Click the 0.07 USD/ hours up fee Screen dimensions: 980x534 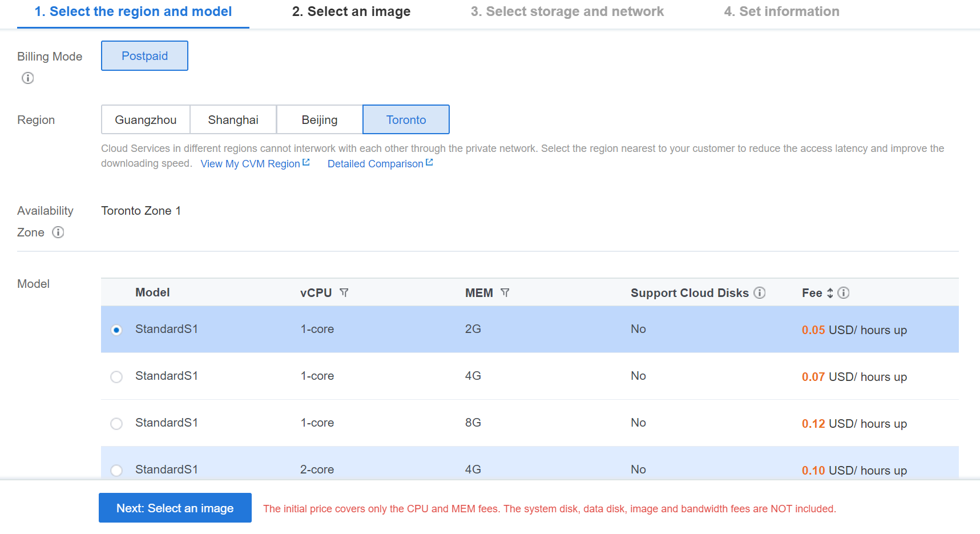pos(854,377)
